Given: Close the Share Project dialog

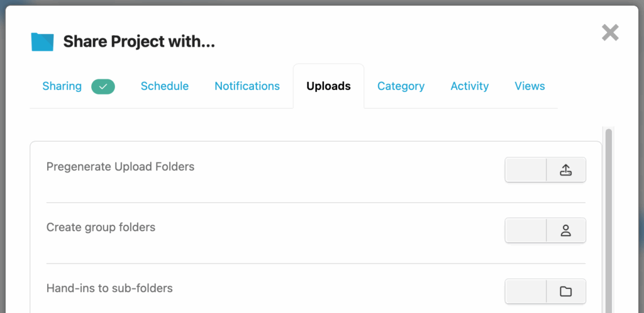Looking at the screenshot, I should 610,33.
